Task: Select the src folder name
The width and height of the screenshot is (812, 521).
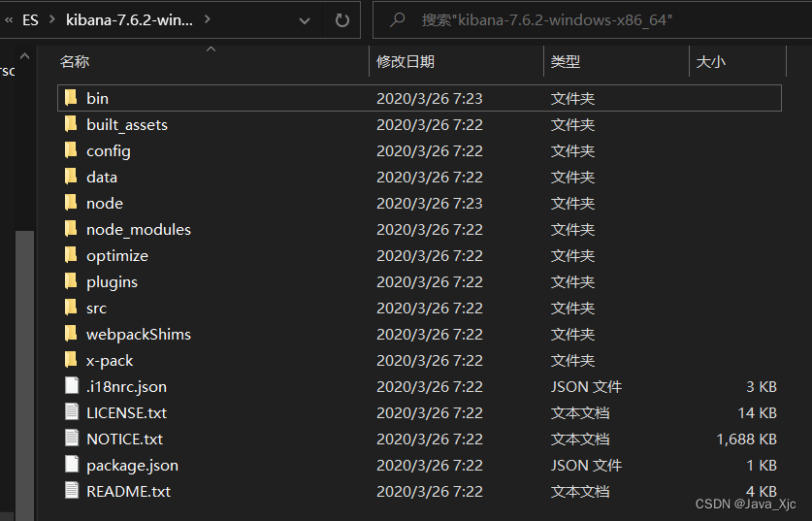Action: (x=96, y=309)
